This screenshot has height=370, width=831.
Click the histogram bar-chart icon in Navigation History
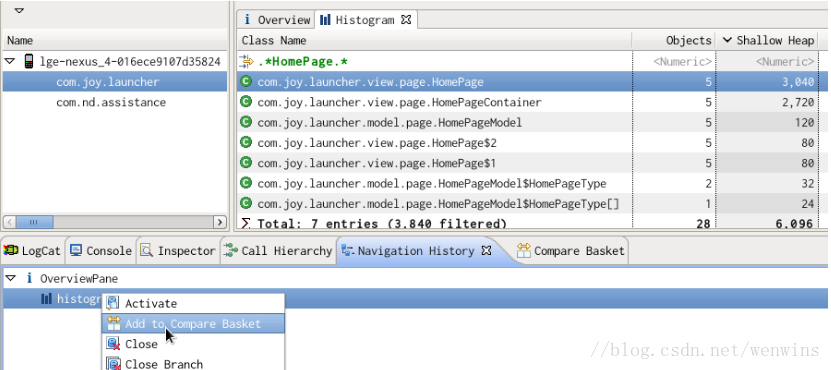click(47, 299)
